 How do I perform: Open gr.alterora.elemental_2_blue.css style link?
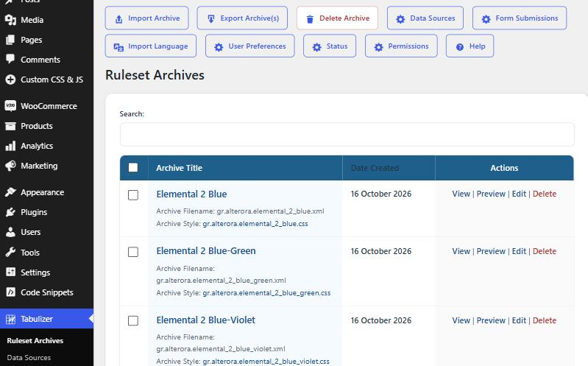click(x=255, y=224)
